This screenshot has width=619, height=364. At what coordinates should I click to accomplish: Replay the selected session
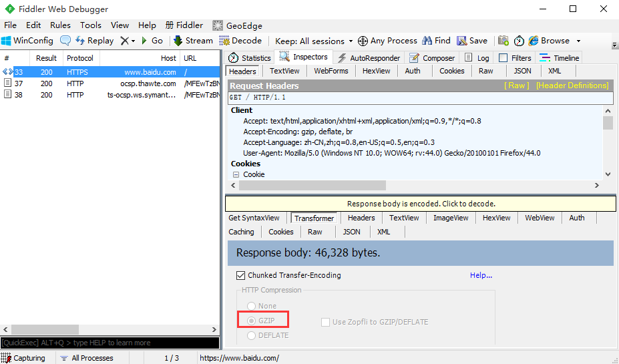pyautogui.click(x=94, y=41)
